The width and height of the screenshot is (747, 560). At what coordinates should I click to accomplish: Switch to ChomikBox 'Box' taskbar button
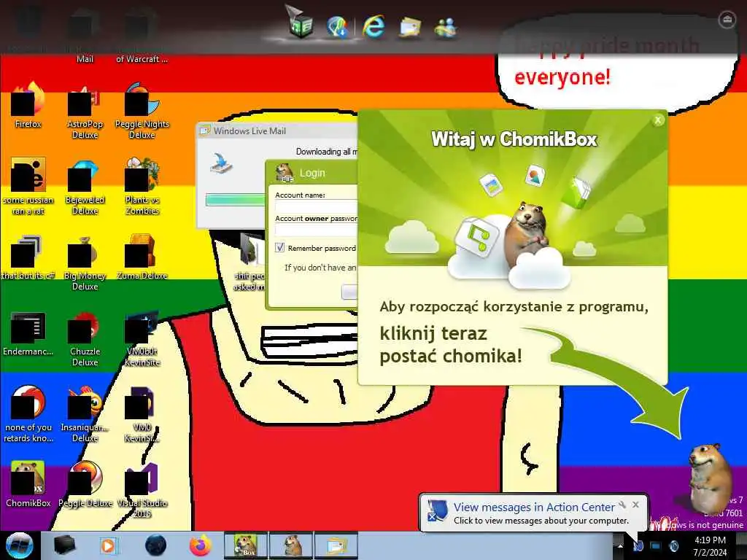click(x=246, y=545)
